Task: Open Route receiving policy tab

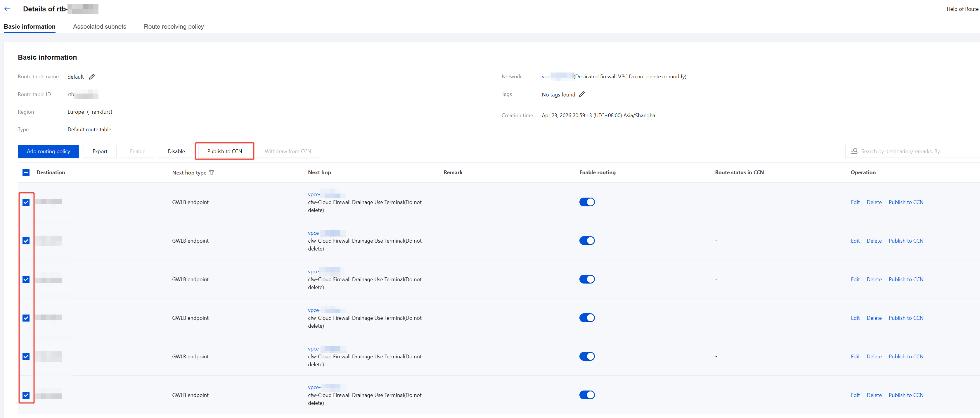Action: click(174, 26)
